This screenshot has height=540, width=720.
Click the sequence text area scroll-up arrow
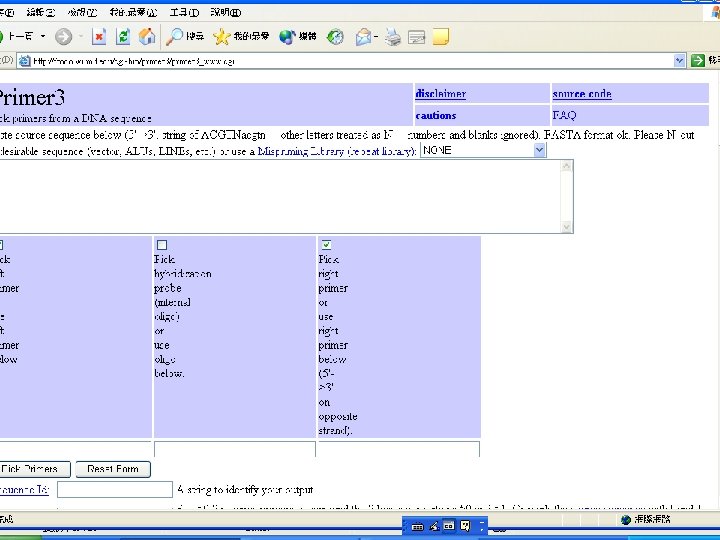567,166
